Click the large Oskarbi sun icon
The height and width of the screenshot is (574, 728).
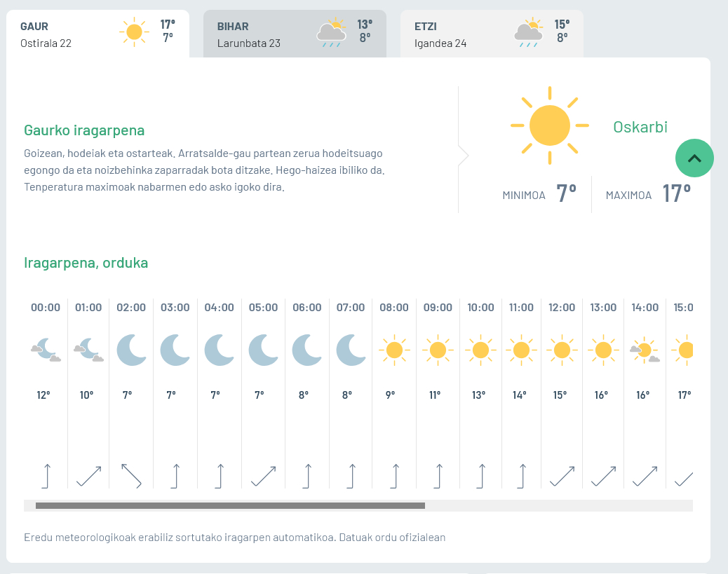coord(549,125)
